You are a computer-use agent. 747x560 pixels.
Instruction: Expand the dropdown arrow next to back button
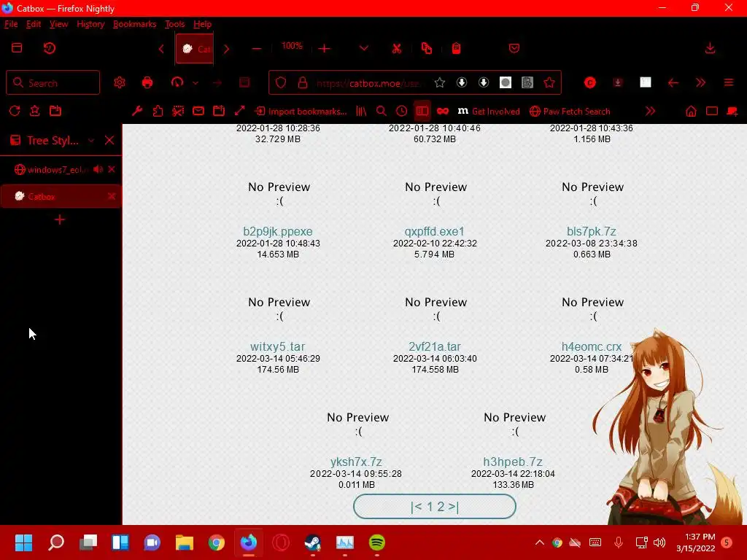(196, 83)
